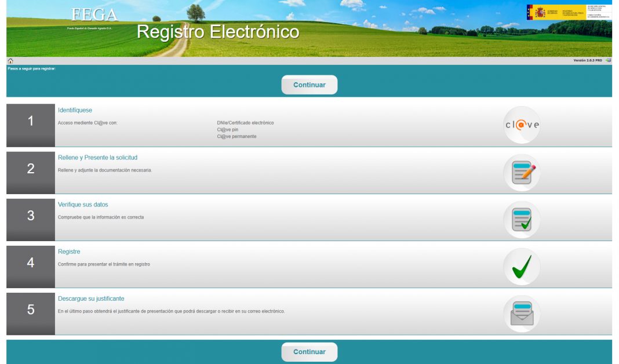Click the small icon beside Versión 2.0.3 PRO
Image resolution: width=619 pixels, height=364 pixels.
pyautogui.click(x=608, y=60)
